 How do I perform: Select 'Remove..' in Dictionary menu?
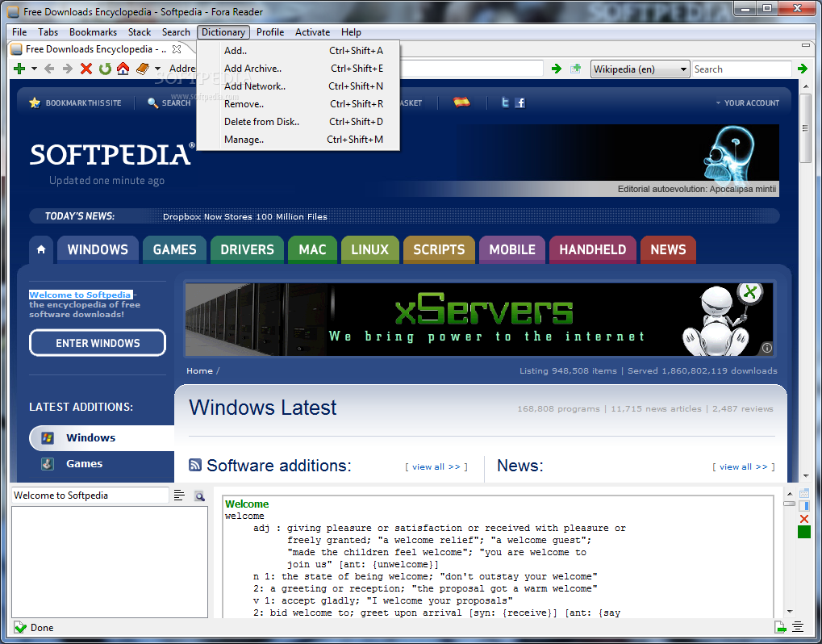(298, 104)
